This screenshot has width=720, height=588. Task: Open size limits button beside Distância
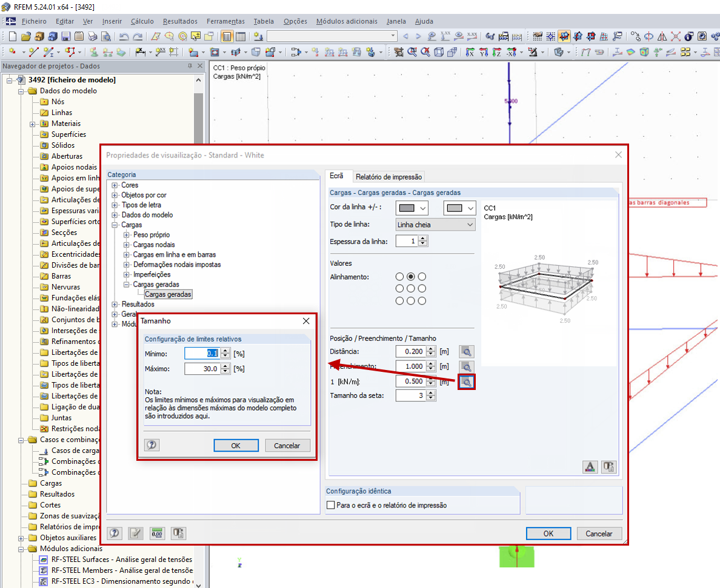pyautogui.click(x=466, y=351)
